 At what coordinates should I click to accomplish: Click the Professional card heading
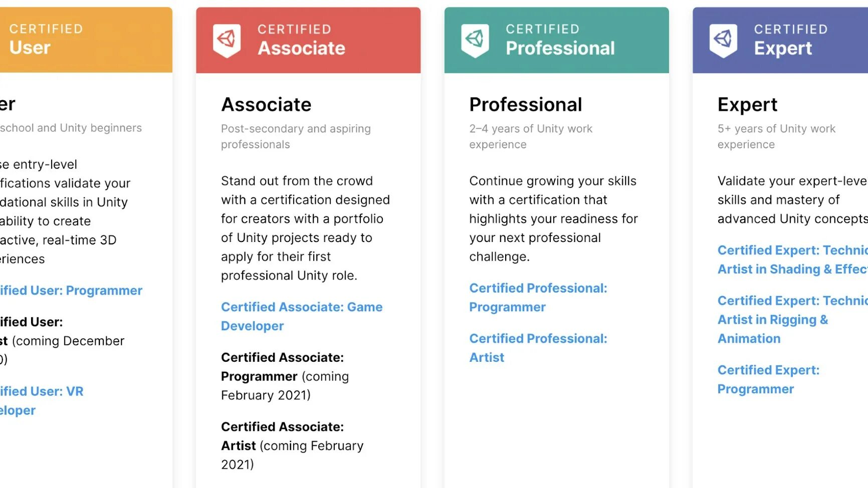[x=525, y=105]
